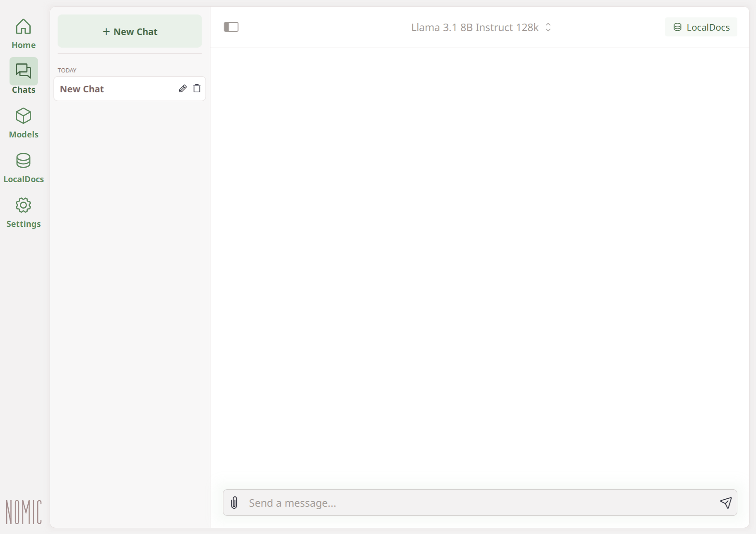The width and height of the screenshot is (756, 534).
Task: Toggle the chat drawer panel icon
Action: pyautogui.click(x=231, y=27)
